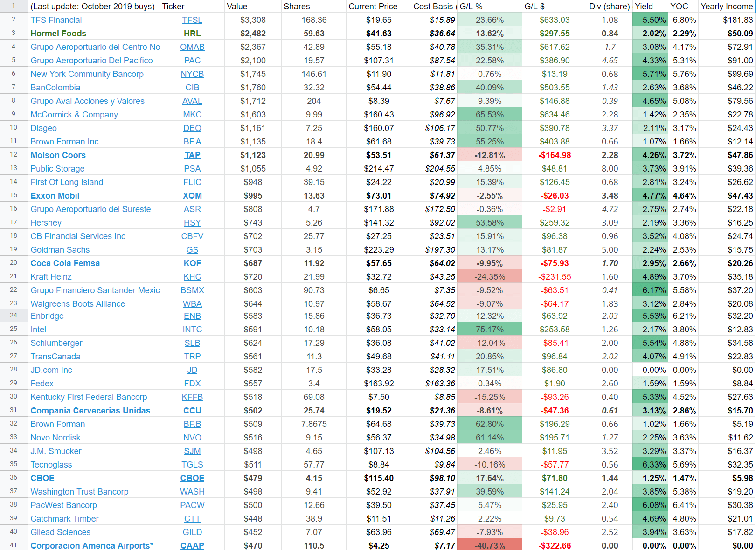The image size is (756, 557).
Task: Click the Hershey company name
Action: pyautogui.click(x=46, y=223)
